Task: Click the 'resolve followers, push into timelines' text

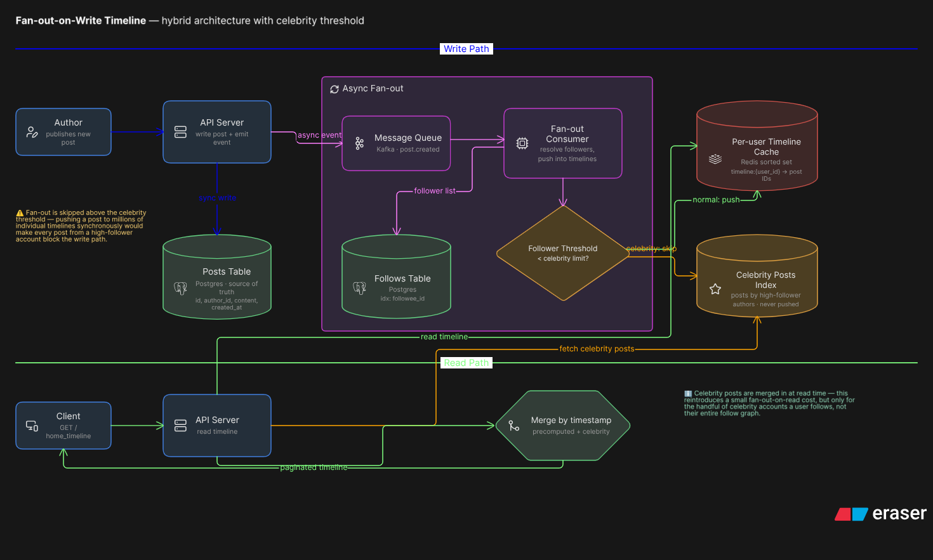Action: tap(567, 154)
